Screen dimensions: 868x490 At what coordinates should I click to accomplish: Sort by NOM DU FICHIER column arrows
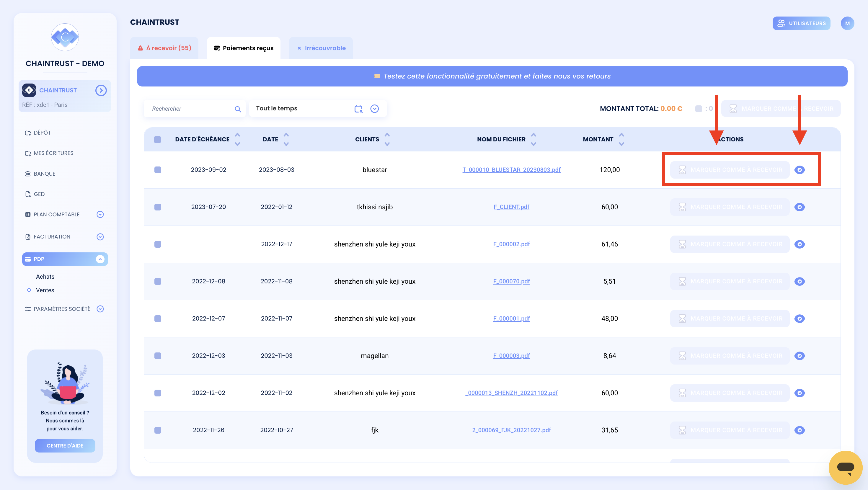pyautogui.click(x=533, y=139)
